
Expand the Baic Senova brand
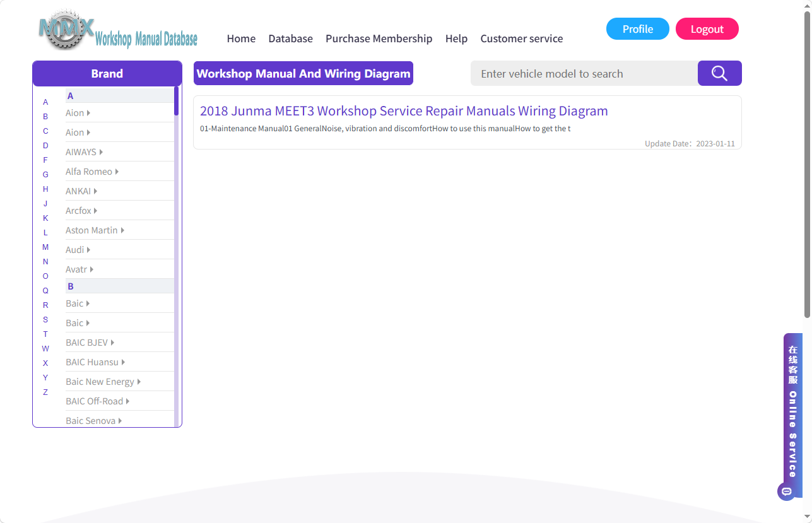click(x=93, y=421)
